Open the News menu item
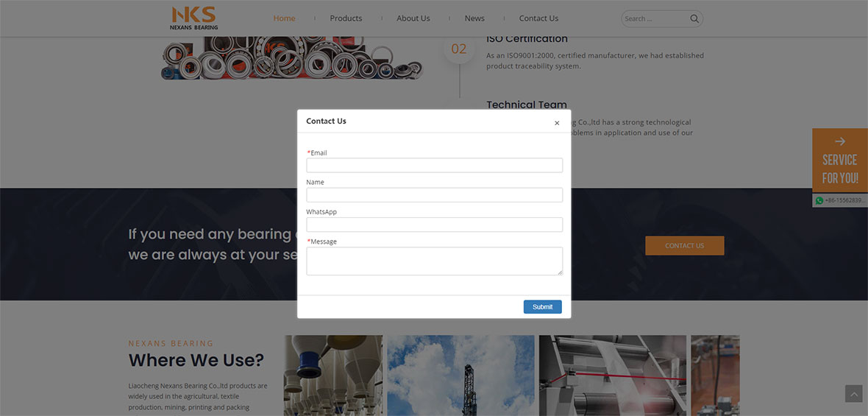The width and height of the screenshot is (868, 416). [474, 18]
